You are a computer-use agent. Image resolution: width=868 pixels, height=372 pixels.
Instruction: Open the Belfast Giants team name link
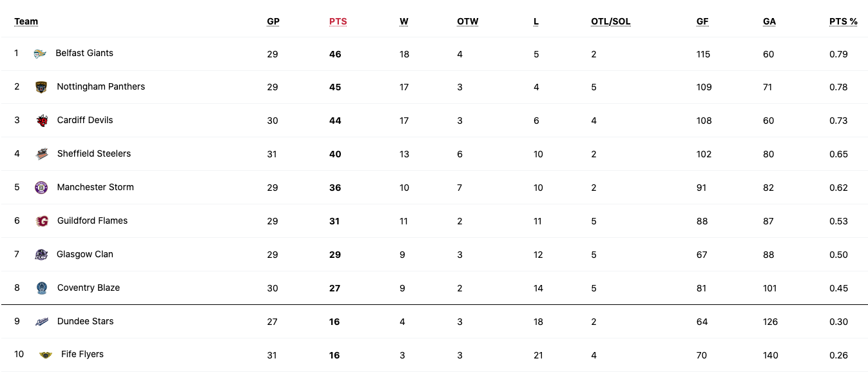[84, 53]
